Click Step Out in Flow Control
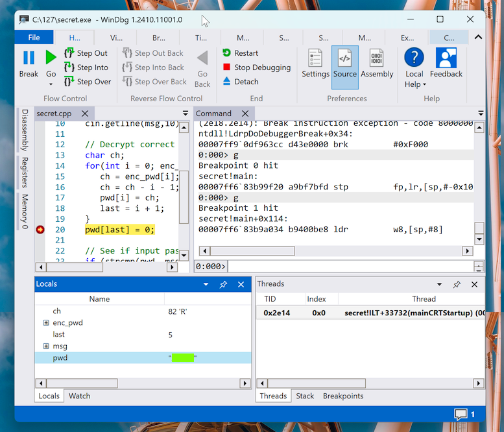 (86, 53)
